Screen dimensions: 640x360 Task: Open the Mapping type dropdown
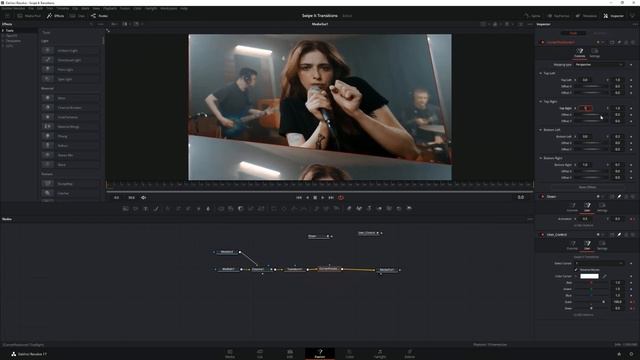599,64
